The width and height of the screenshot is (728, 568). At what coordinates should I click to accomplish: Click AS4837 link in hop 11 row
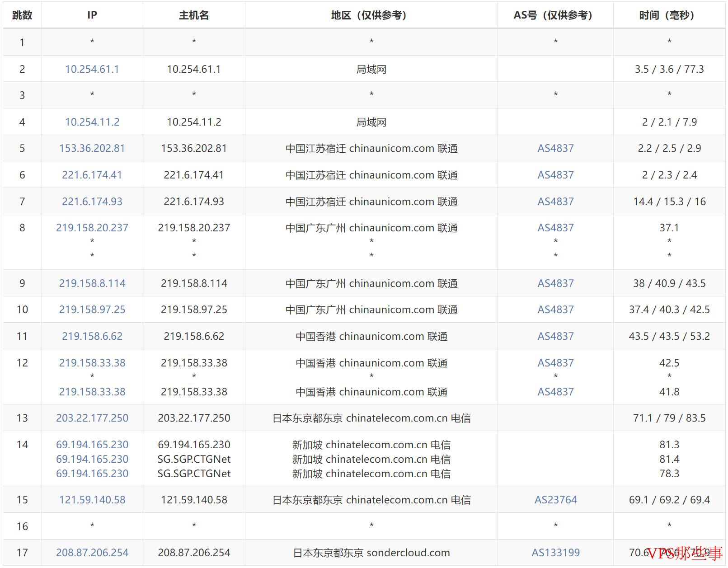pos(555,336)
